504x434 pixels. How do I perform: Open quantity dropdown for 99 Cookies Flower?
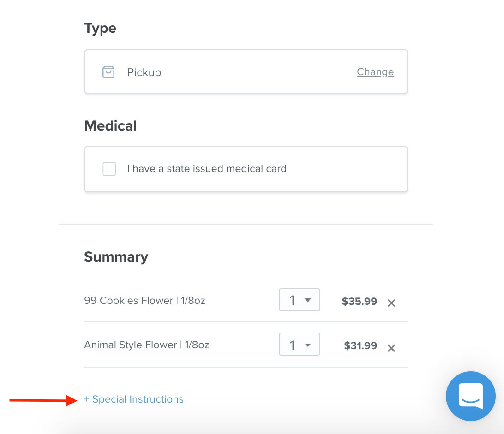[x=300, y=300]
